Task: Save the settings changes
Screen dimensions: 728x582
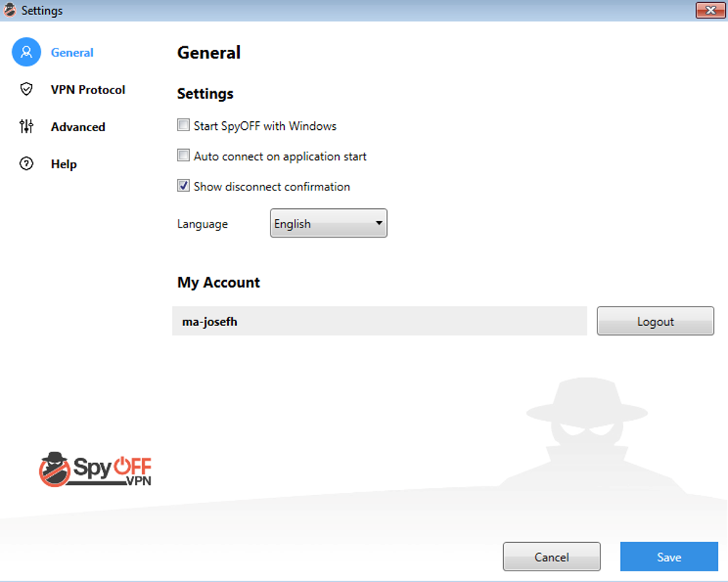Action: tap(669, 556)
